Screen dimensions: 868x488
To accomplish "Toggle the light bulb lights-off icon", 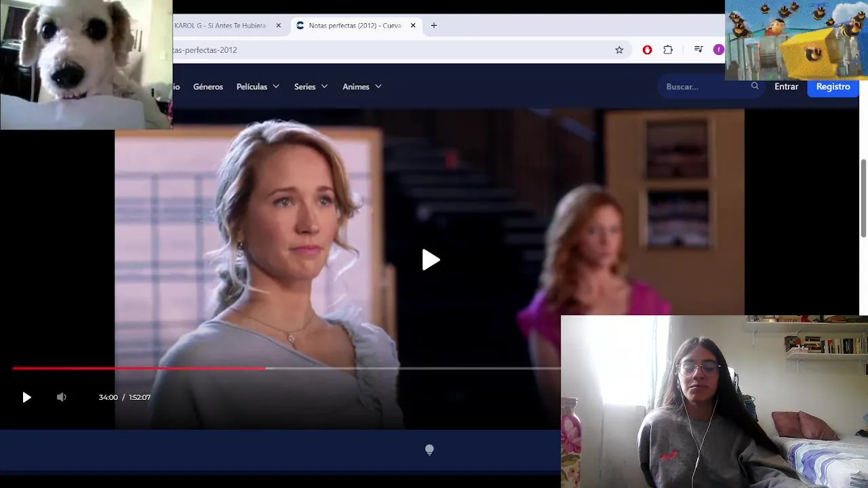I will (x=429, y=449).
